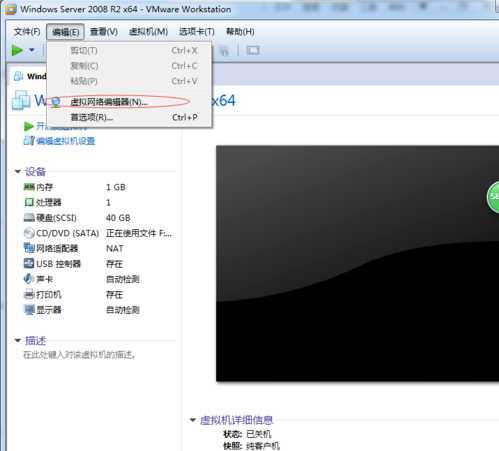Collapse the 描述 section

click(x=17, y=340)
